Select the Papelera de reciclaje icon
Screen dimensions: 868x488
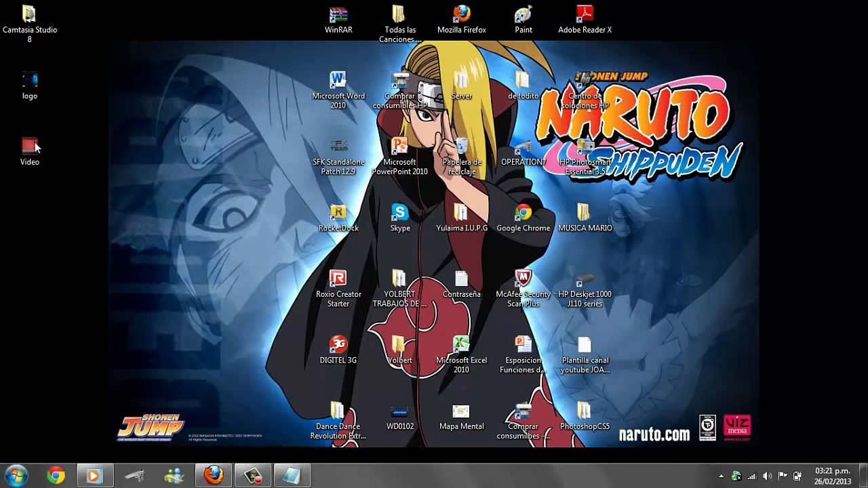tap(462, 157)
